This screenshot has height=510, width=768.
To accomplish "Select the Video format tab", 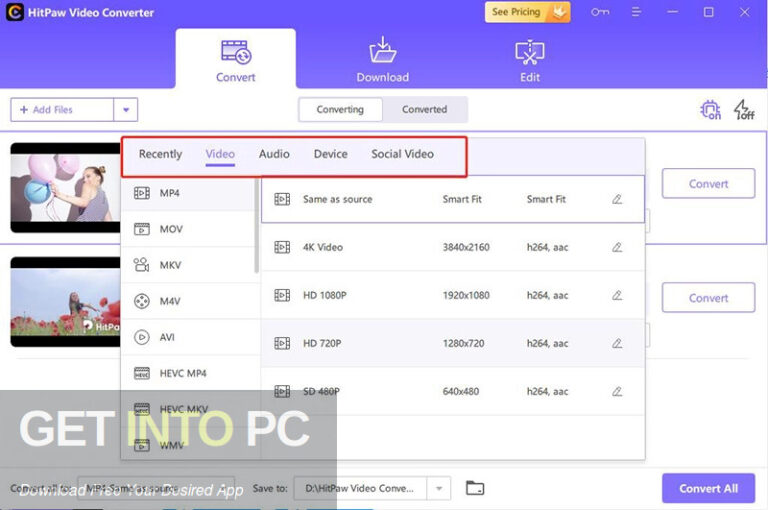I will point(220,154).
